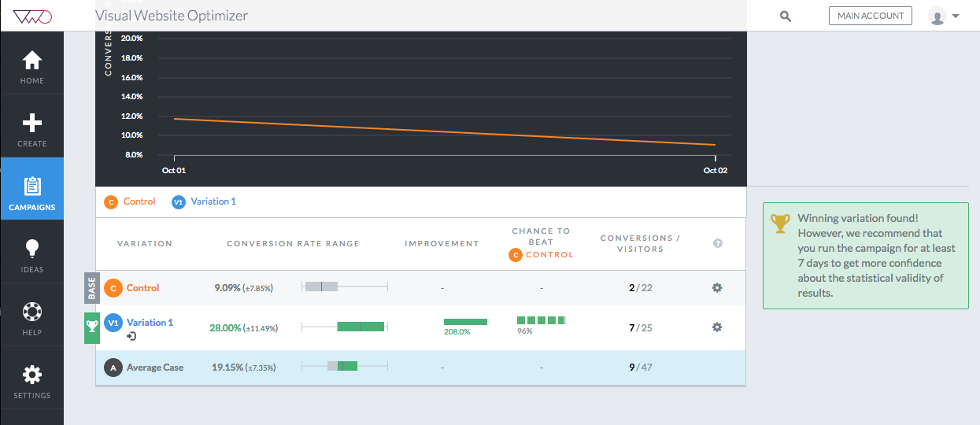Open Create in the sidebar

coord(32,130)
